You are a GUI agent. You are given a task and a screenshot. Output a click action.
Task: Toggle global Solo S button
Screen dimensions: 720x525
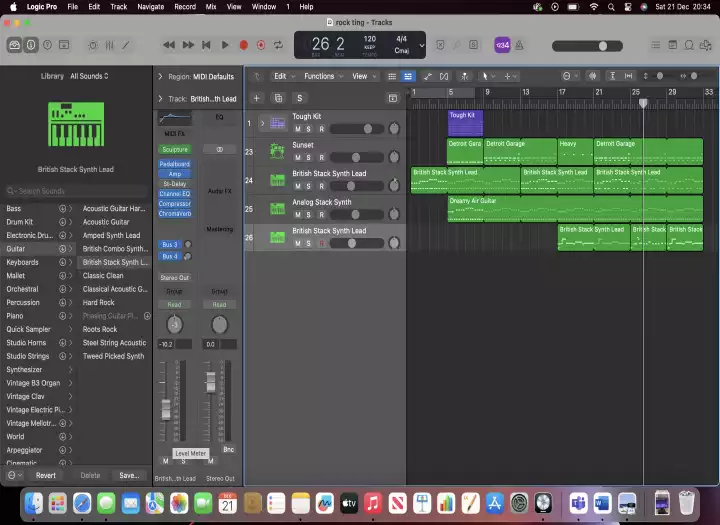300,98
